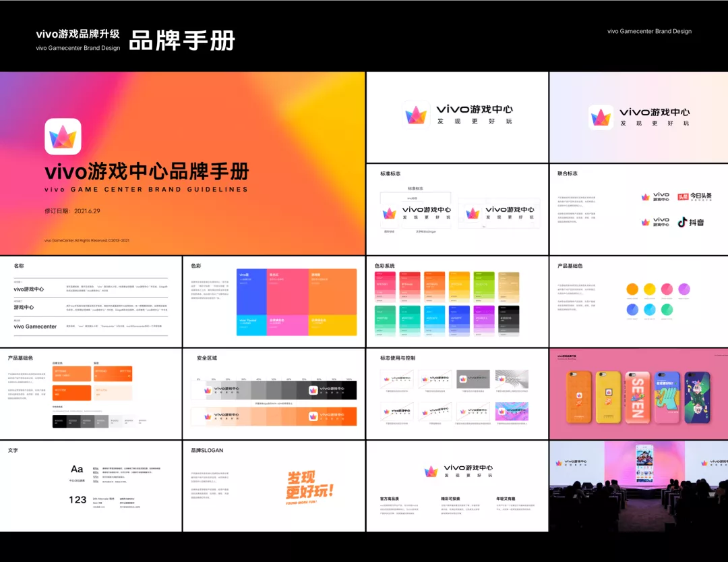Viewport: 728px width, 562px height.
Task: Click crown icon beside 抖音 in 联合标志 slide
Action: pos(645,222)
